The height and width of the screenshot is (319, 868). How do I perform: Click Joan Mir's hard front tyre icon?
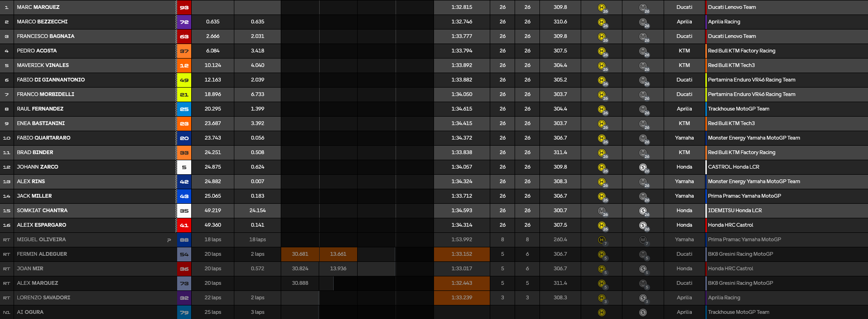602,269
